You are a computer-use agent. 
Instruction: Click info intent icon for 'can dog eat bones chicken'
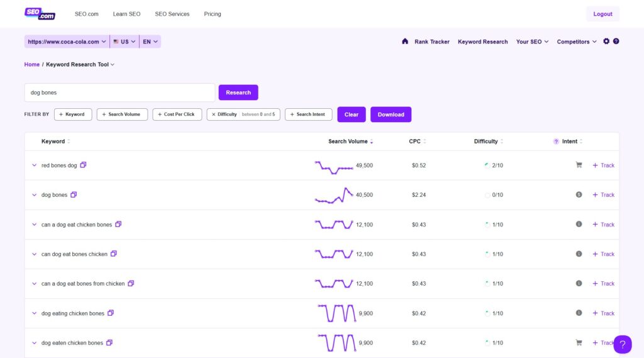click(x=579, y=254)
